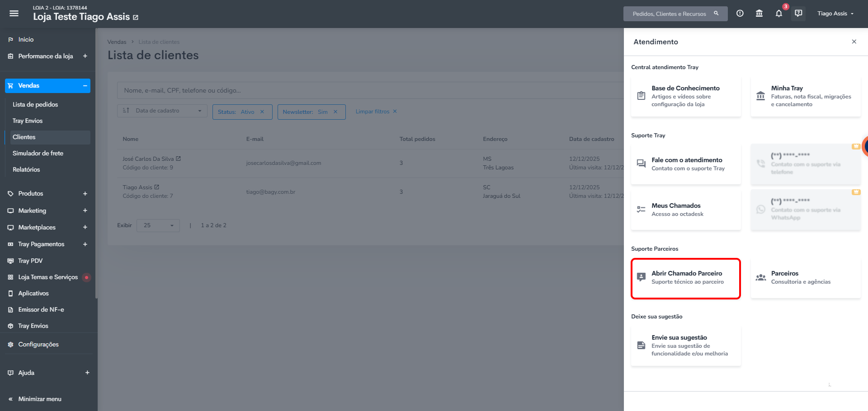Expand Tray Pagamentos plus icon

point(85,244)
